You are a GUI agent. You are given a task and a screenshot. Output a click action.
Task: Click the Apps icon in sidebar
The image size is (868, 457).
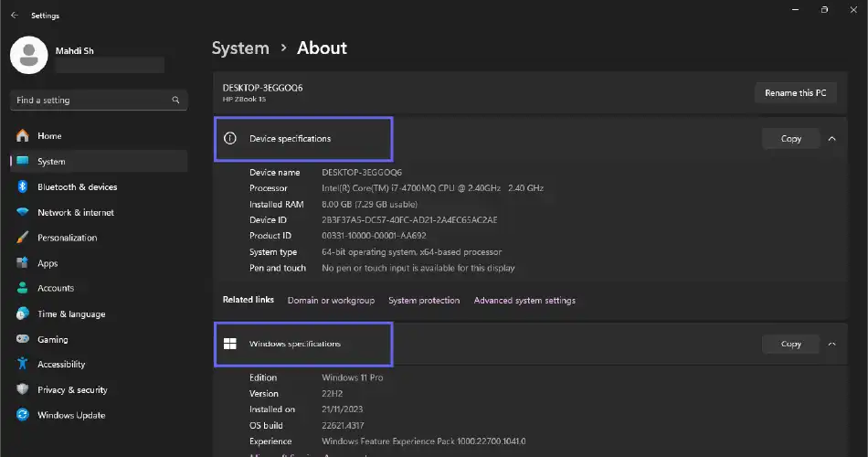point(22,263)
